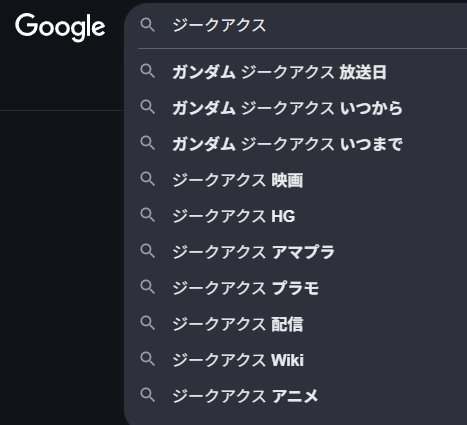Click magnifier icon beside アマプラ suggestion
The image size is (467, 425).
(x=148, y=251)
